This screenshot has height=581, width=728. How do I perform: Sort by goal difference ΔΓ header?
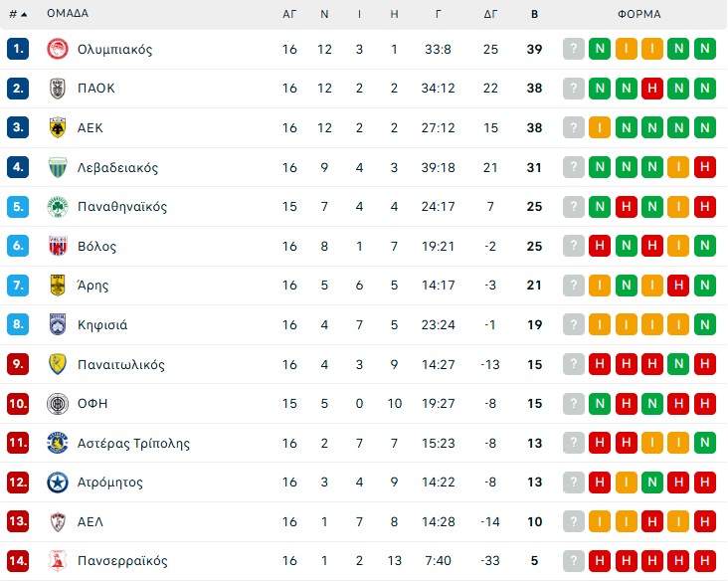coord(490,14)
